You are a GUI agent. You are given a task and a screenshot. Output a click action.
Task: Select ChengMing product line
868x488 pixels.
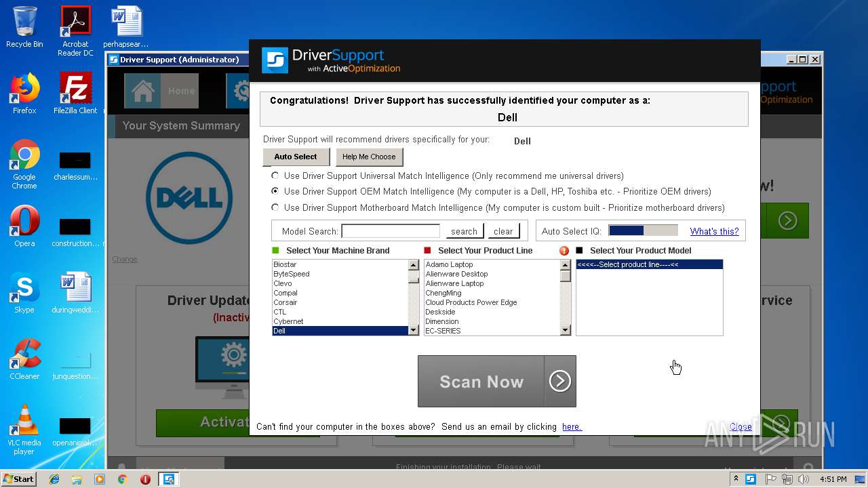(492, 293)
